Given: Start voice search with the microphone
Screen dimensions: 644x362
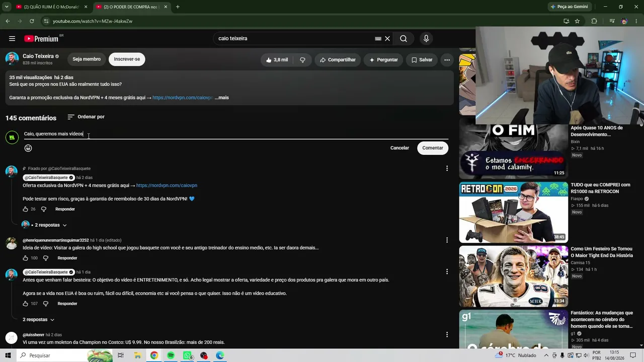Looking at the screenshot, I should coord(426,39).
